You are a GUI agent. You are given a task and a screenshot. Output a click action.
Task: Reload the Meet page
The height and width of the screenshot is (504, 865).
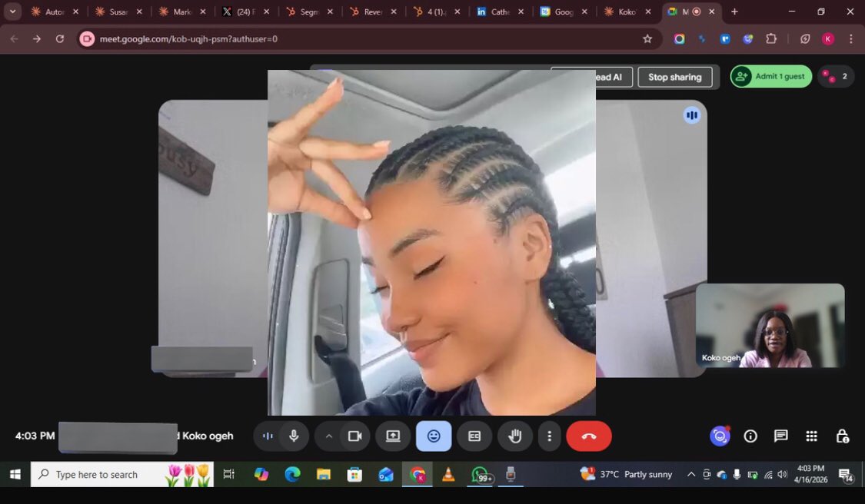59,38
